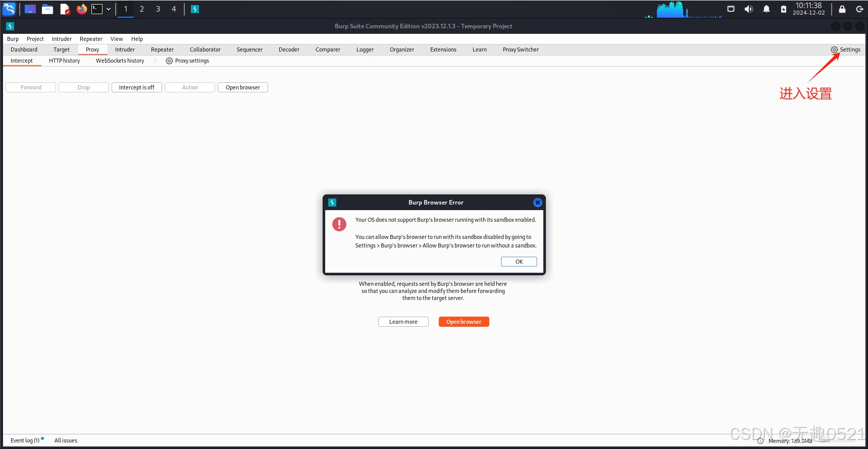
Task: Open the WebSockets history sub-tab
Action: (x=120, y=61)
